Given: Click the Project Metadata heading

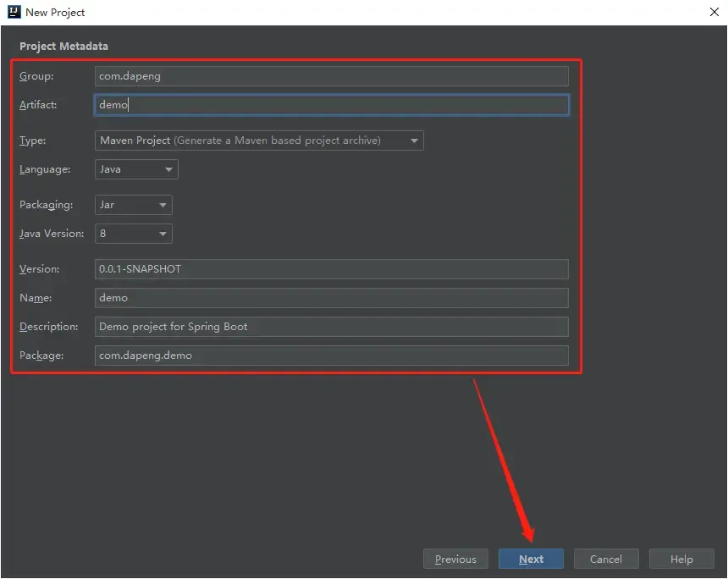Looking at the screenshot, I should click(x=64, y=47).
